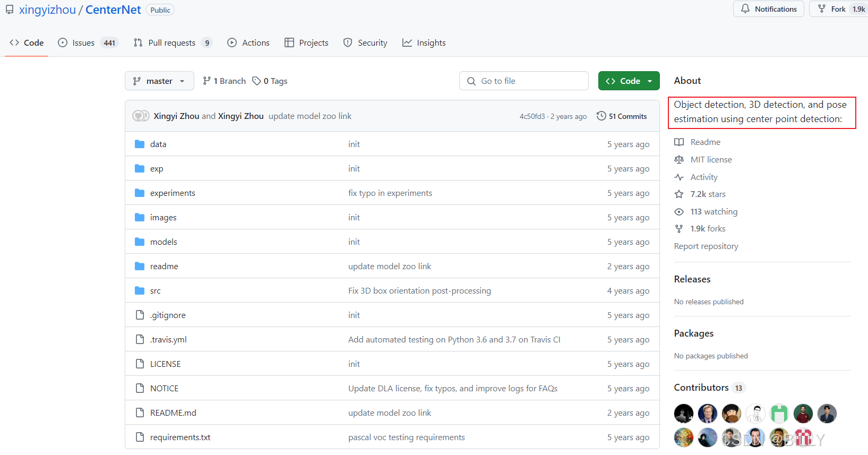
Task: Open the Packages heading link
Action: point(694,333)
